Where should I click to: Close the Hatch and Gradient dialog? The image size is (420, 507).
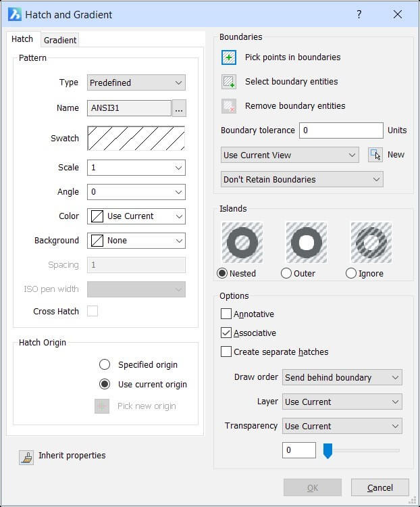(398, 14)
